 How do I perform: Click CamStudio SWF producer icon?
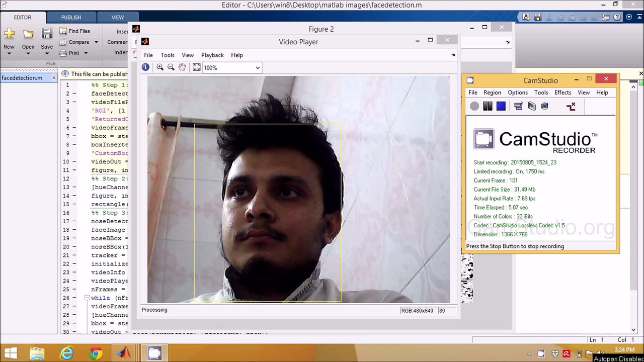click(x=544, y=106)
